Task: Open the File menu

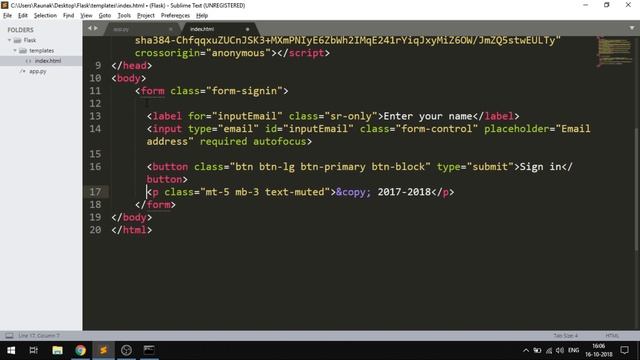Action: [7, 16]
